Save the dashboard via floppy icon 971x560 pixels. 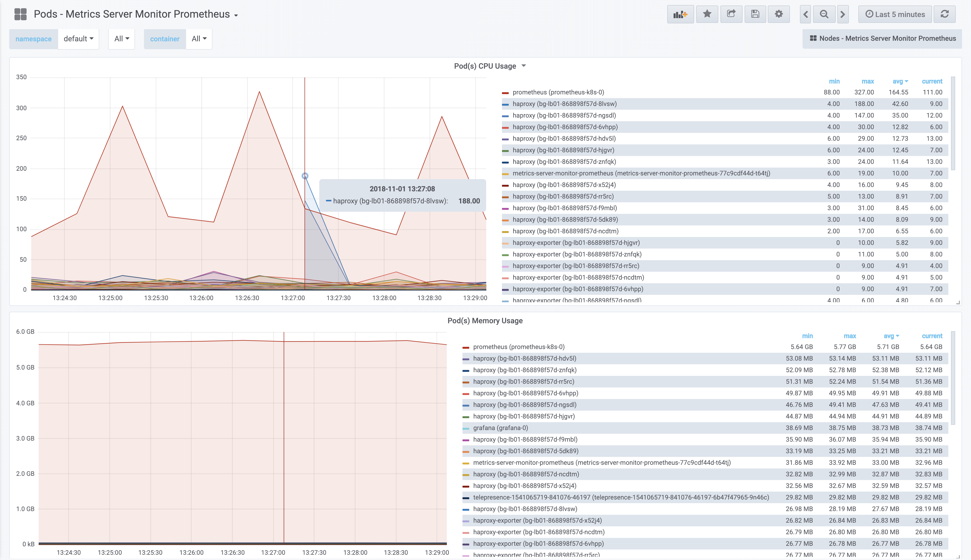coord(755,14)
